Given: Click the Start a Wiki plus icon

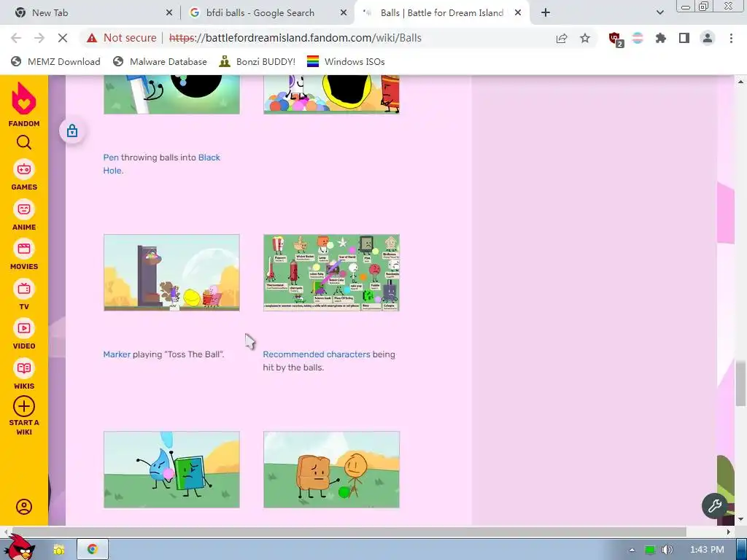Looking at the screenshot, I should coord(24,406).
